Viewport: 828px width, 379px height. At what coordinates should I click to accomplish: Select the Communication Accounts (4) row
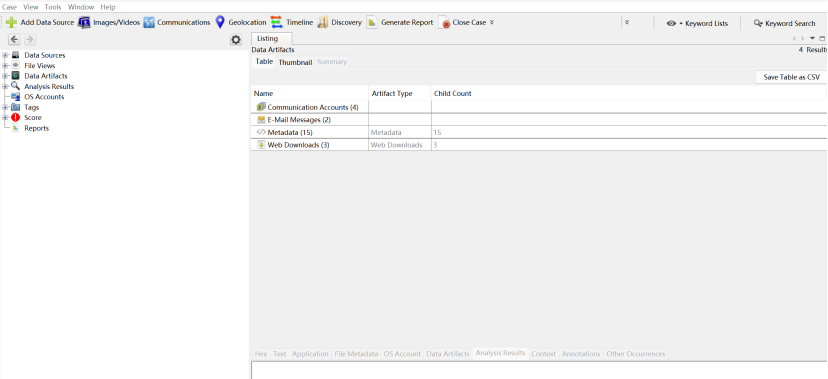[x=539, y=107]
